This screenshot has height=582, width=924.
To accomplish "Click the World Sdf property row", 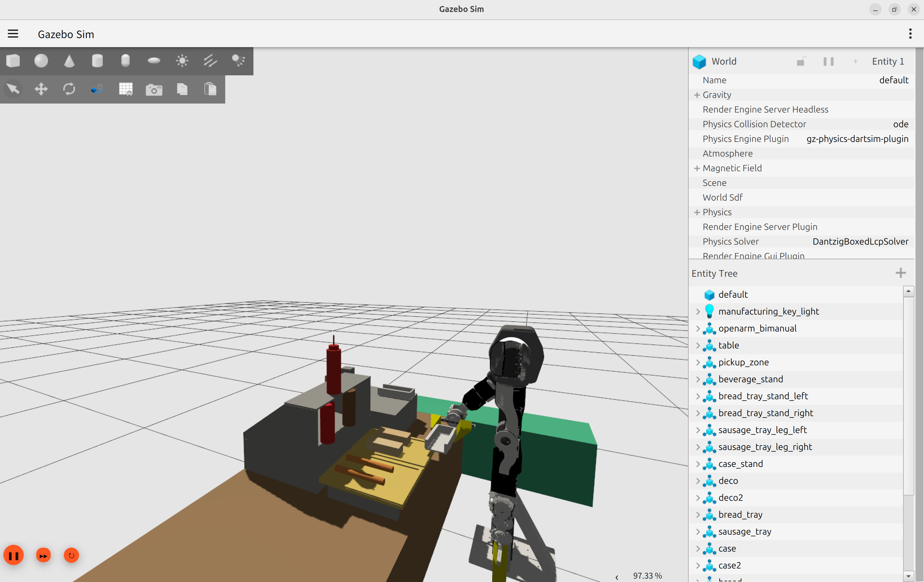I will click(802, 197).
